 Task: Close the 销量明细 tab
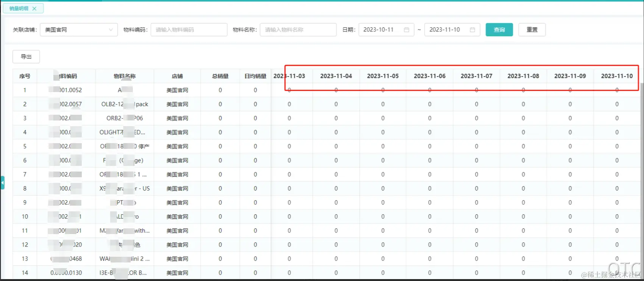pyautogui.click(x=34, y=8)
